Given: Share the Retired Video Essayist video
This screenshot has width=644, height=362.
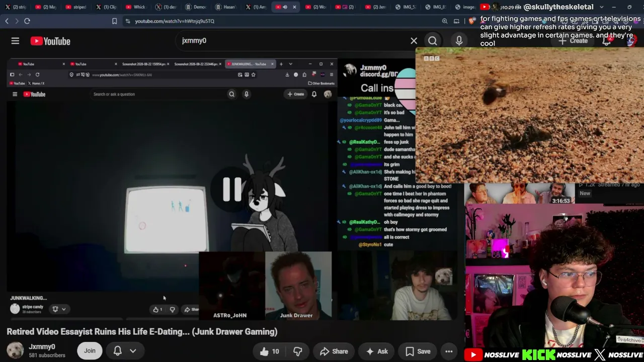Looking at the screenshot, I should 334,351.
